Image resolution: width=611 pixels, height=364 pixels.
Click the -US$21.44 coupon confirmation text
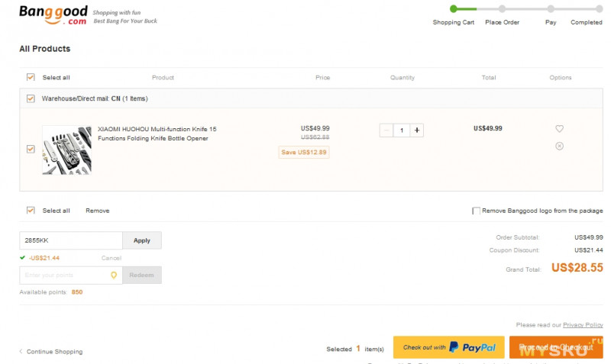pos(44,258)
